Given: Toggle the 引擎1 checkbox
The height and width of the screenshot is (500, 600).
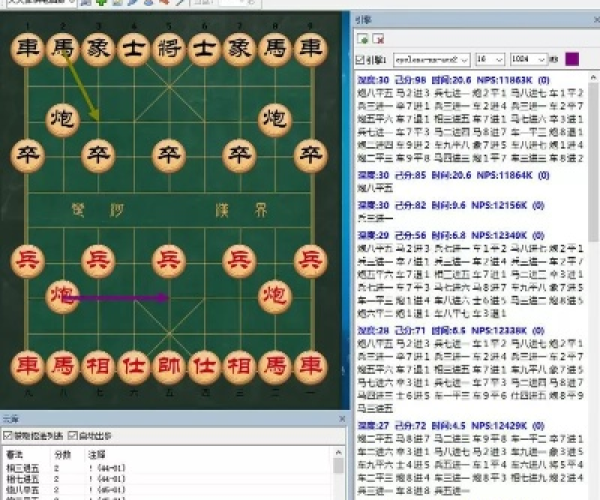Looking at the screenshot, I should point(360,60).
